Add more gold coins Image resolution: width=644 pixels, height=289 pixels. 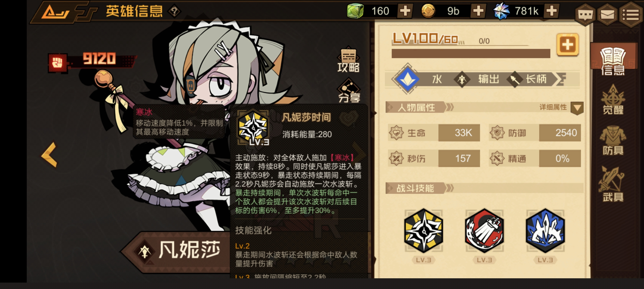pos(478,11)
